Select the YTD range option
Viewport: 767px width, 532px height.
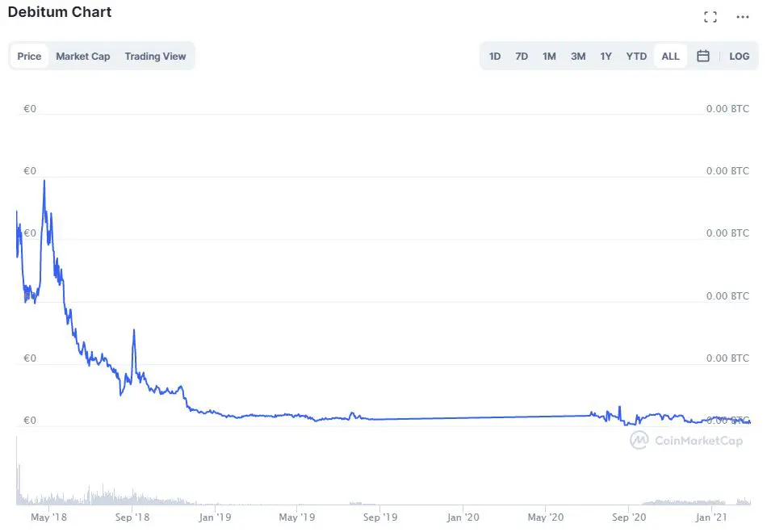636,56
